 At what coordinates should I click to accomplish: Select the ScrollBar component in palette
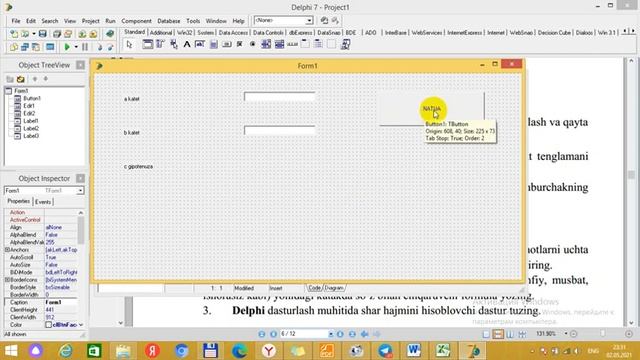pyautogui.click(x=292, y=44)
